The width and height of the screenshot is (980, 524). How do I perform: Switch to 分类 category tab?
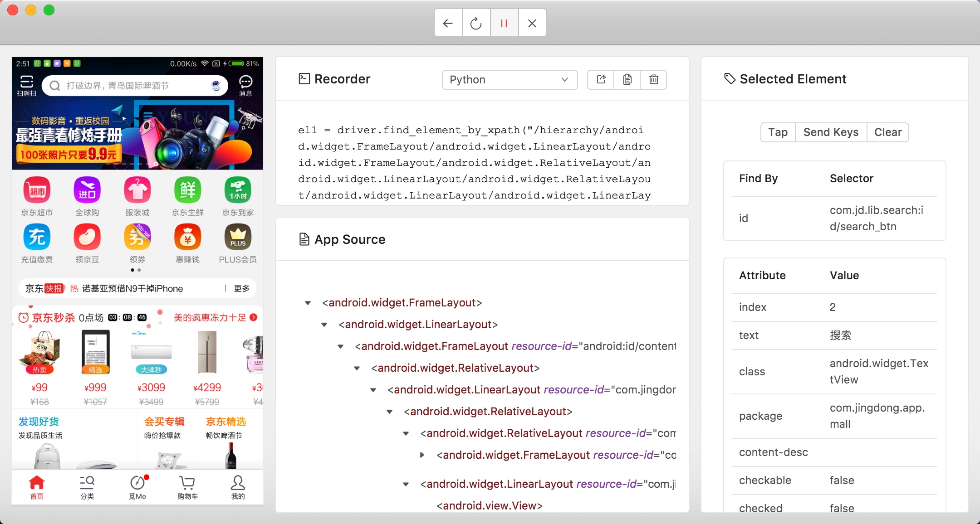point(87,487)
